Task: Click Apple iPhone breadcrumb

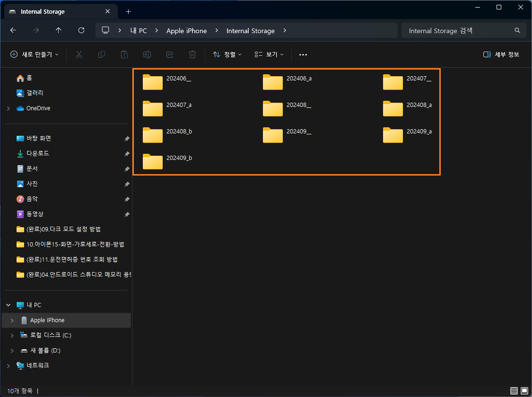Action: [x=187, y=31]
